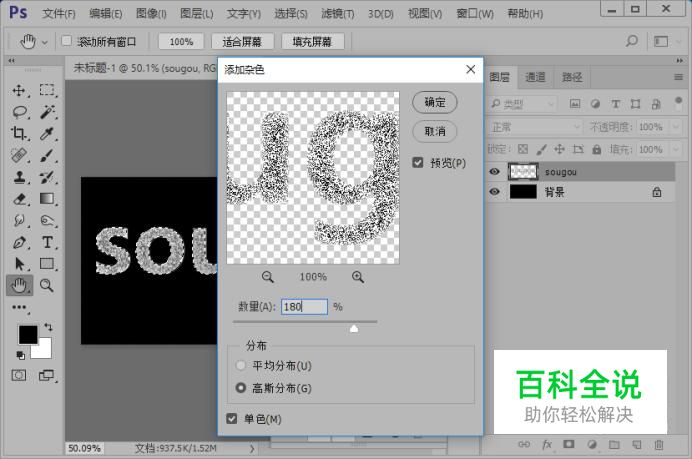The height and width of the screenshot is (459, 692).
Task: Open the Layers panel menu
Action: [678, 77]
